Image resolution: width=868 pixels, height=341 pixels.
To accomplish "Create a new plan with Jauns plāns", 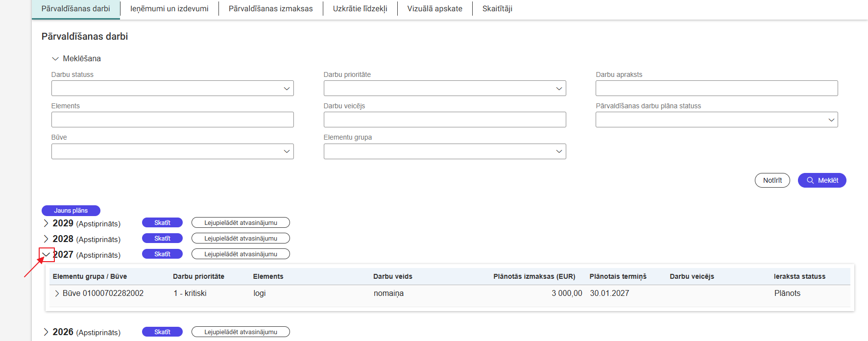I will pos(71,211).
